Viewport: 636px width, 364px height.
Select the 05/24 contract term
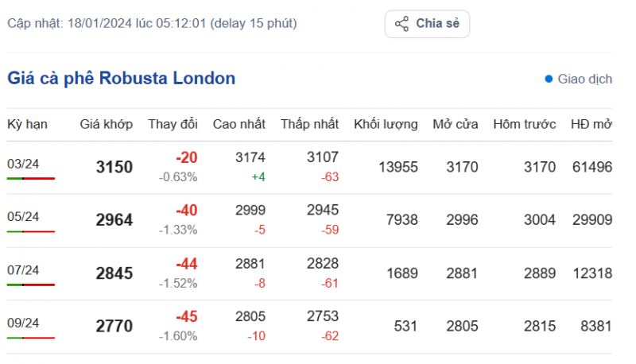coord(23,216)
